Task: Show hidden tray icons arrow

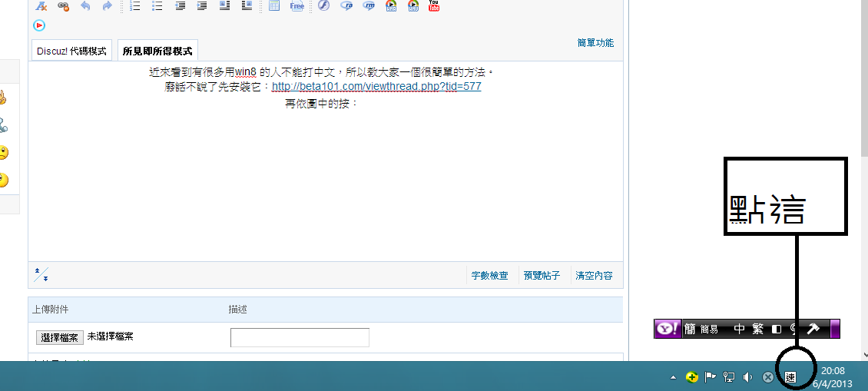Action: (673, 378)
